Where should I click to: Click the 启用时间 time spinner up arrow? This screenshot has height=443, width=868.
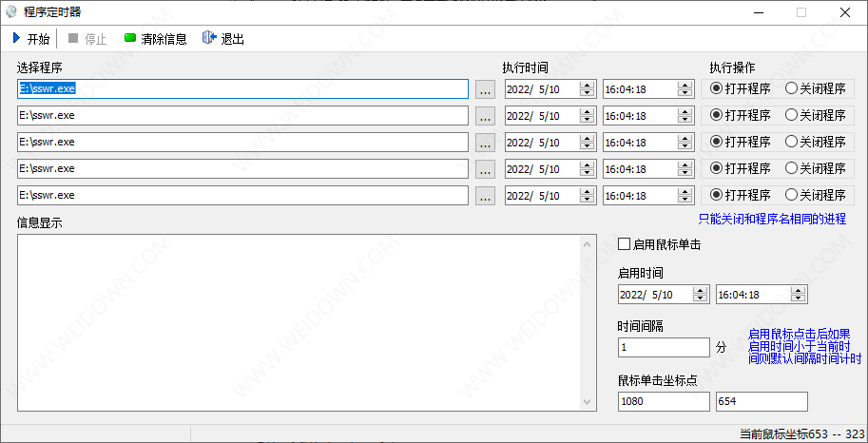point(799,291)
